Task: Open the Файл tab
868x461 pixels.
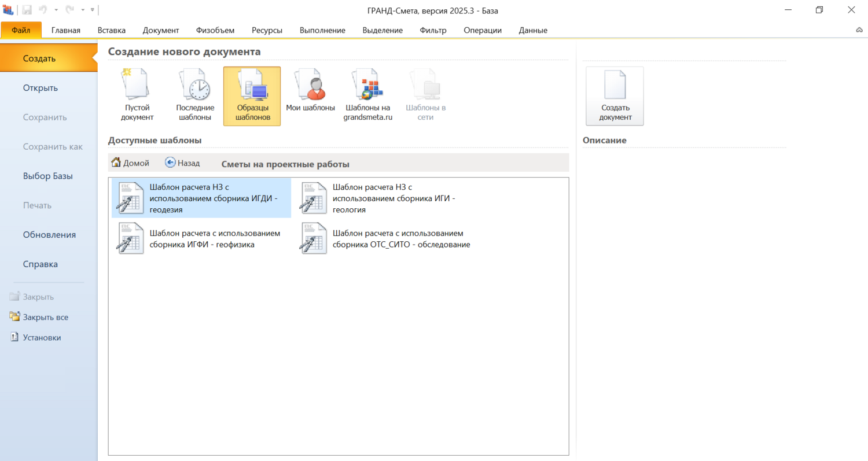Action: coord(21,30)
